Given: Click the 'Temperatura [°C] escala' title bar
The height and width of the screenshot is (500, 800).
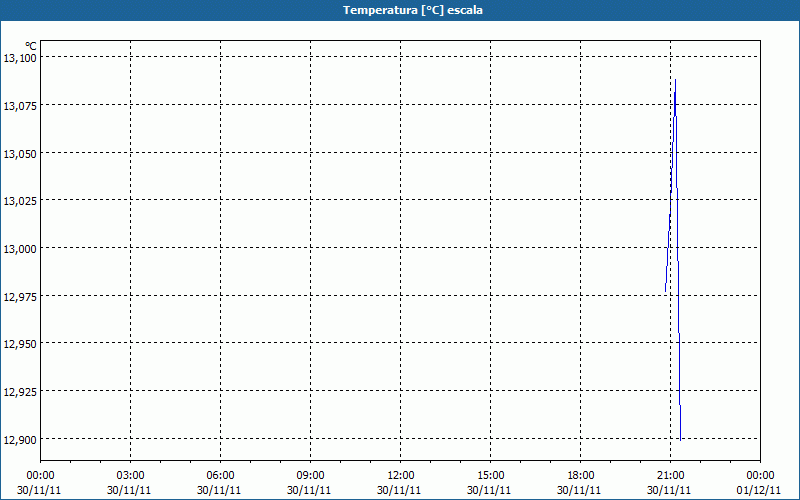Looking at the screenshot, I should click(x=400, y=10).
